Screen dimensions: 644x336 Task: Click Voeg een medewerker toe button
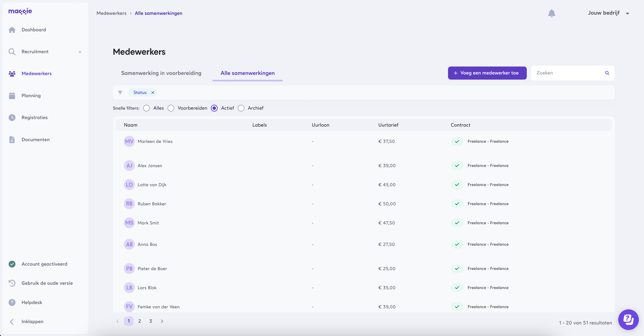(487, 73)
